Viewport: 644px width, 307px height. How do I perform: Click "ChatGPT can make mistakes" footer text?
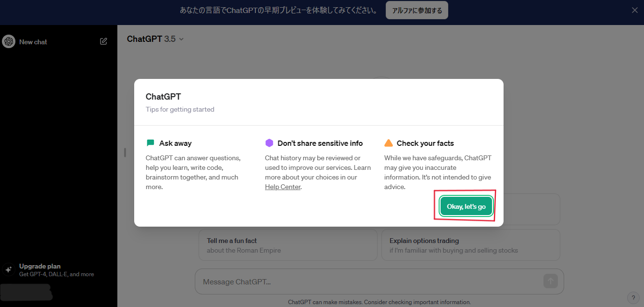click(379, 302)
